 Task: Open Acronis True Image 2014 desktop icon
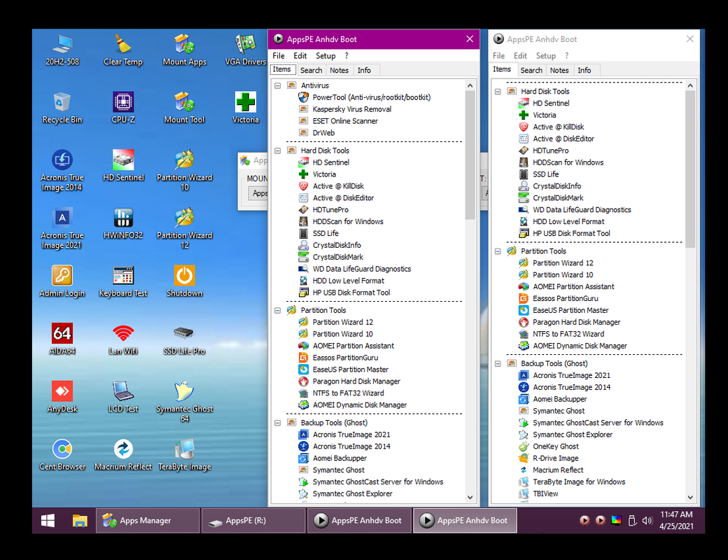click(62, 170)
